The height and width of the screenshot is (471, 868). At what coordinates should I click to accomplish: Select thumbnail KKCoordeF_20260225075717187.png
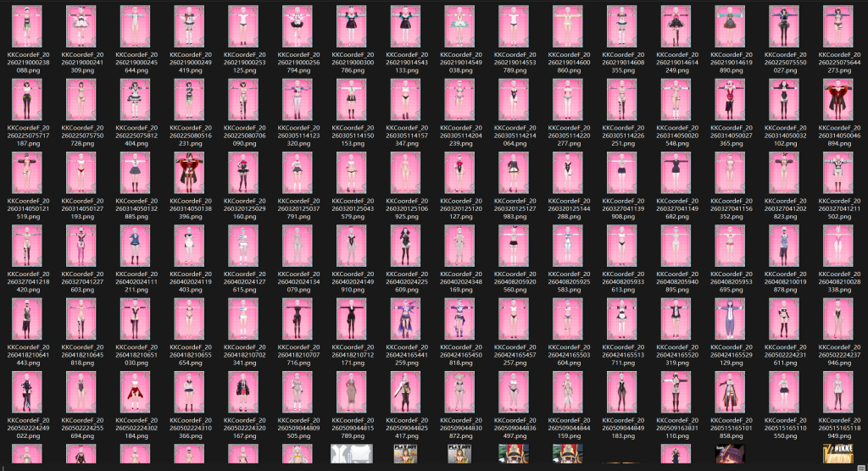(27, 100)
